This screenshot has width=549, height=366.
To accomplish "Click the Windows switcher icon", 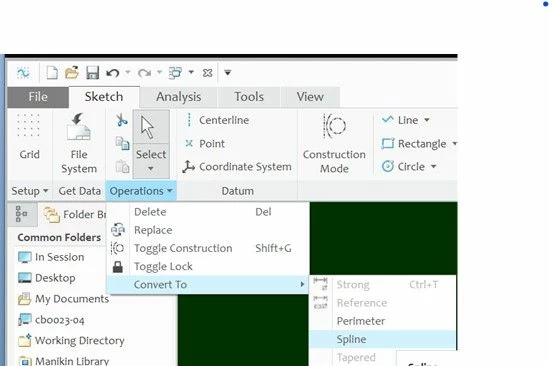I will [x=175, y=73].
